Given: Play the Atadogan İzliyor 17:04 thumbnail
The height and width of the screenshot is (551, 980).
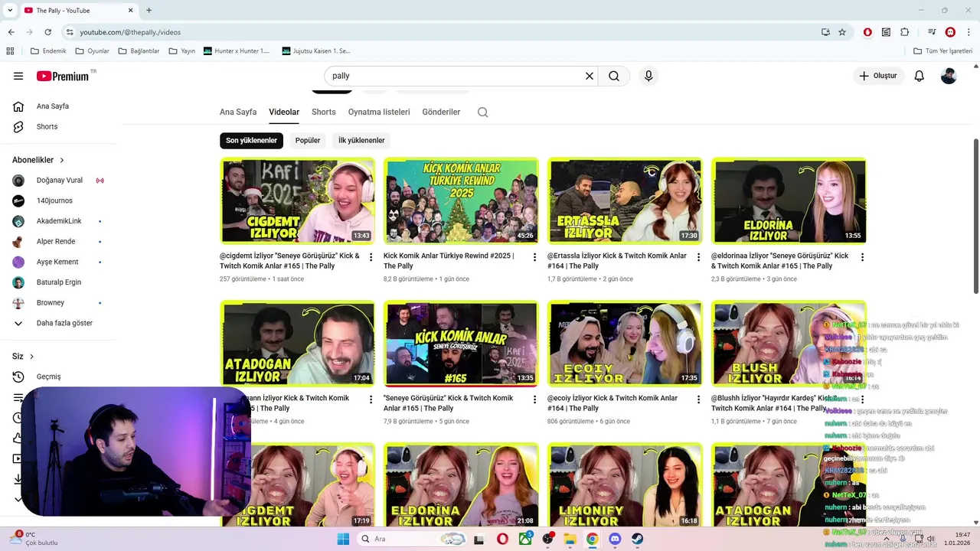Looking at the screenshot, I should (x=297, y=344).
